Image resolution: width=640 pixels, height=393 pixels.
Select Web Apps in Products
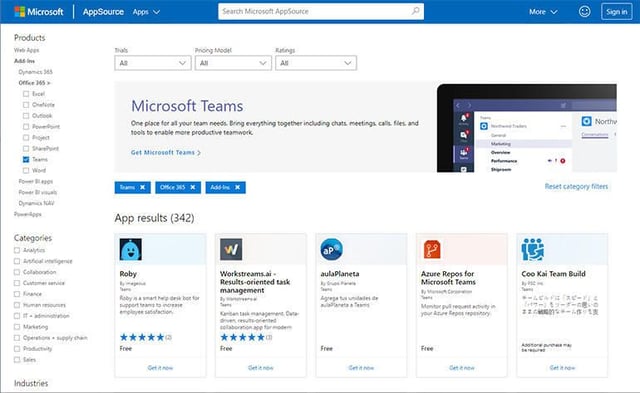[27, 50]
